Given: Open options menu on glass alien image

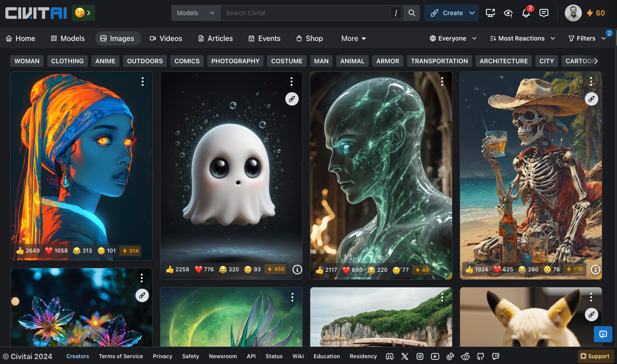Looking at the screenshot, I should click(442, 82).
